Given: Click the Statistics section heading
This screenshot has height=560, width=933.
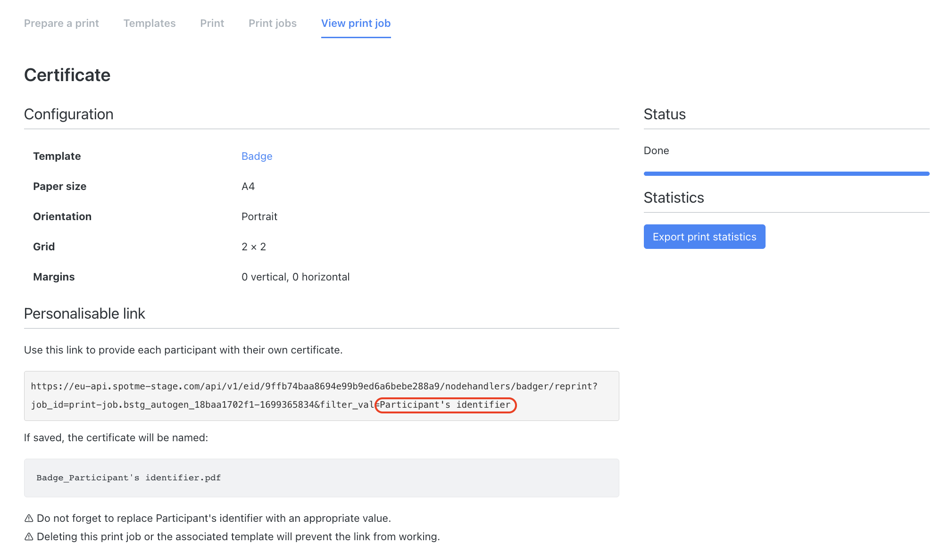Looking at the screenshot, I should [673, 198].
